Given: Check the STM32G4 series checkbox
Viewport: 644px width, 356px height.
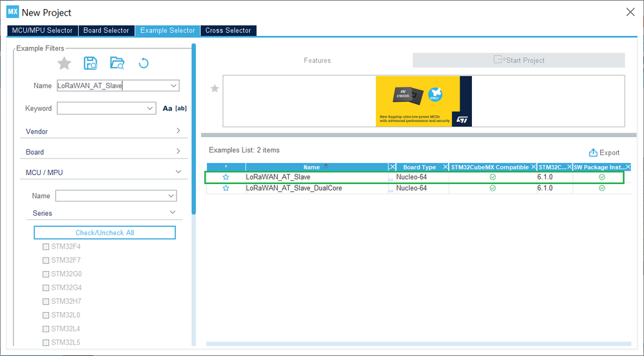Looking at the screenshot, I should (x=46, y=288).
